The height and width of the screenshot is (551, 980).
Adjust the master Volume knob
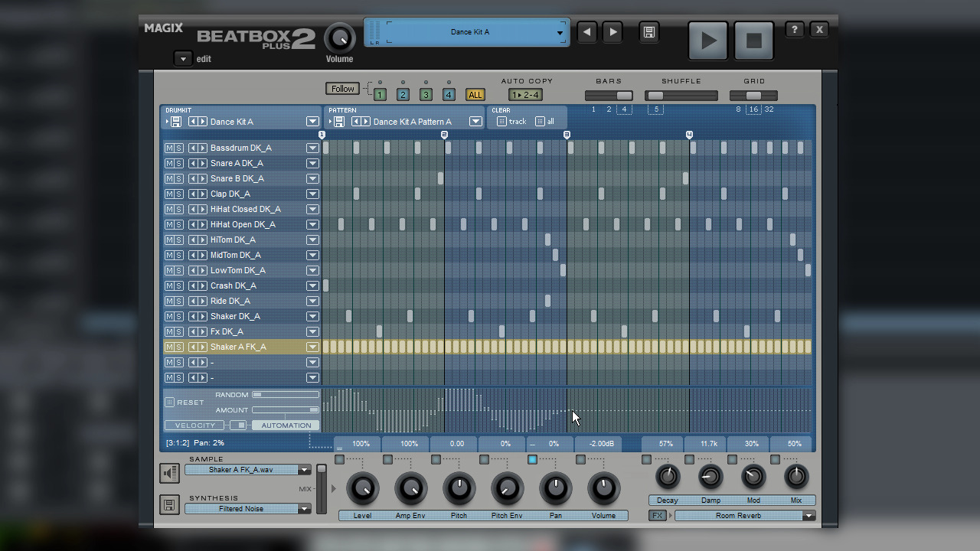coord(340,37)
